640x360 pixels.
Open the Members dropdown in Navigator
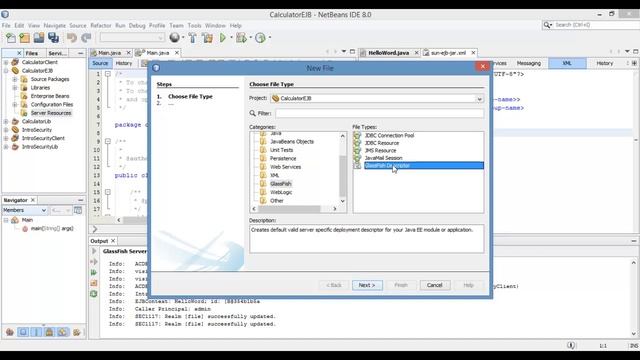click(x=24, y=210)
